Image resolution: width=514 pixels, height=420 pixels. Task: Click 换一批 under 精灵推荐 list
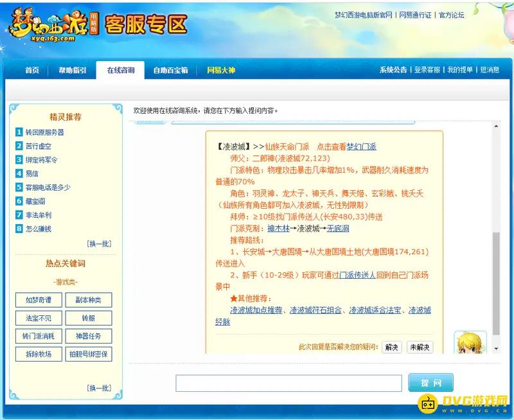tap(99, 244)
